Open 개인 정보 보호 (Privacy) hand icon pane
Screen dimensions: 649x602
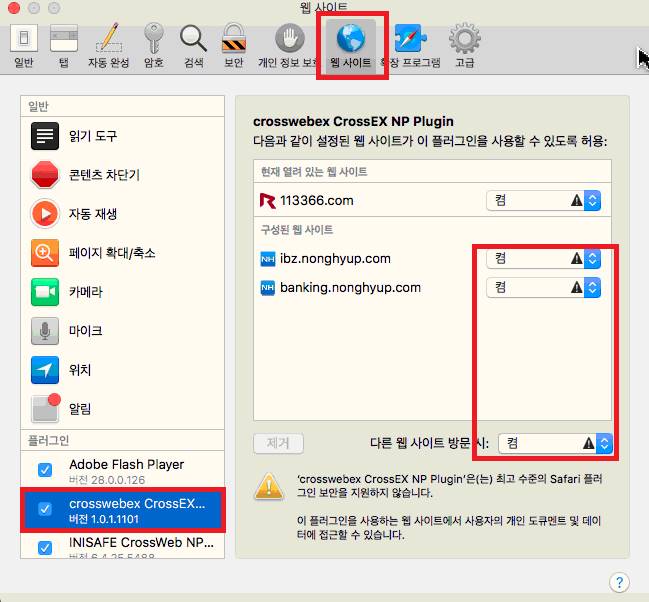tap(289, 46)
